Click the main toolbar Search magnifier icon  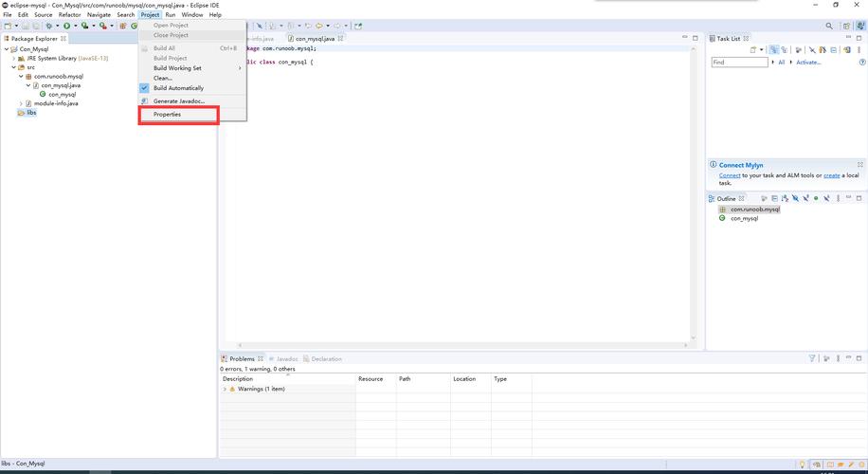click(829, 26)
